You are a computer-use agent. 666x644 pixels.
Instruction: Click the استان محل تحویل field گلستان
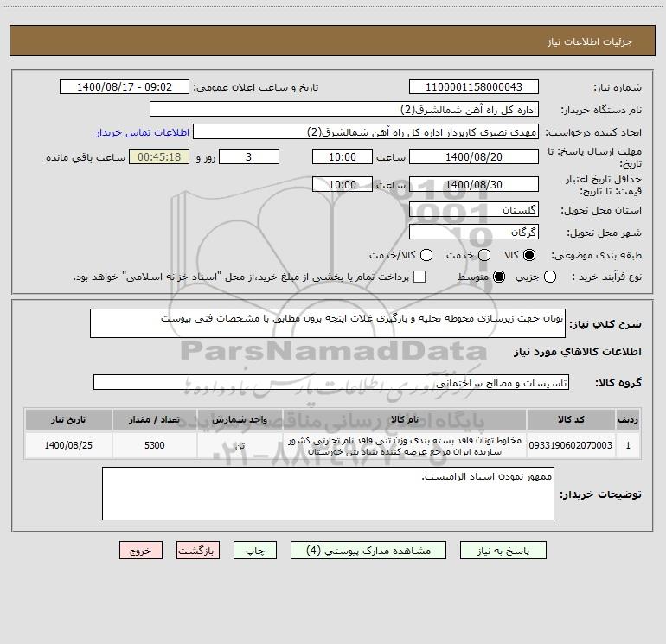474,210
